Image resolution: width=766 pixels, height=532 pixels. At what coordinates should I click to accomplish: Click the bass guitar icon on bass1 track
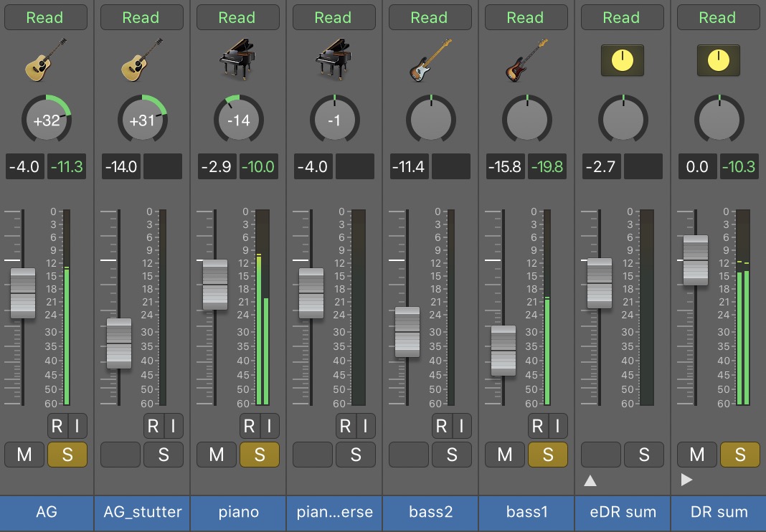(x=525, y=59)
